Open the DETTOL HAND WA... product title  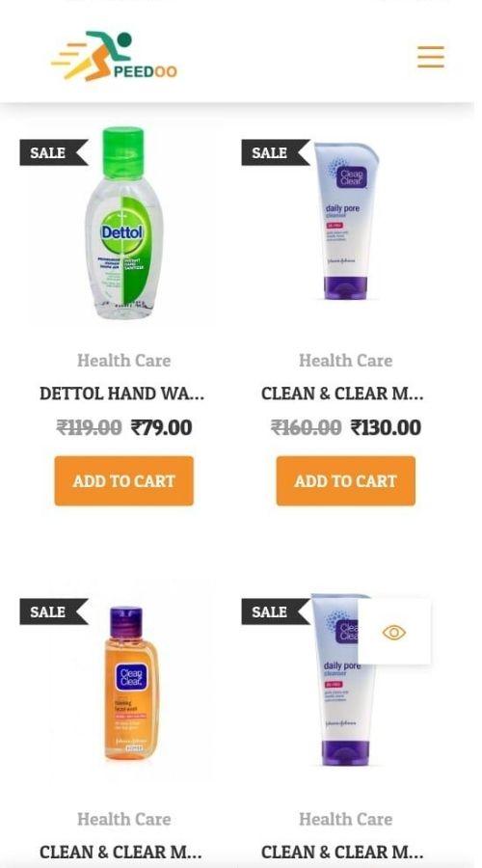click(x=121, y=393)
